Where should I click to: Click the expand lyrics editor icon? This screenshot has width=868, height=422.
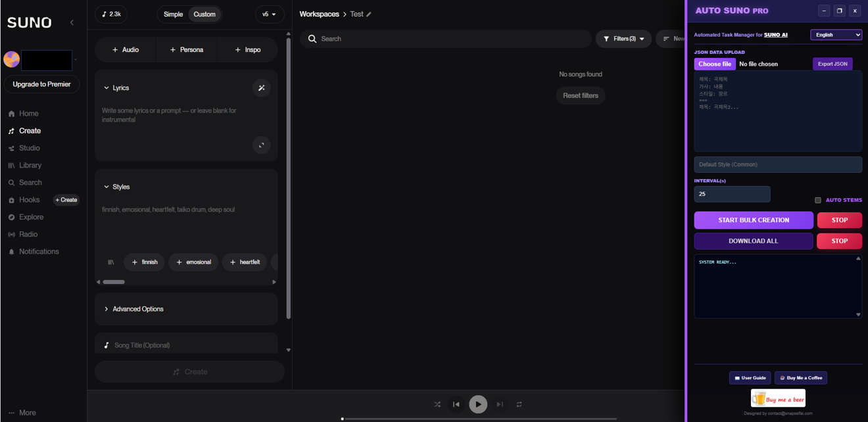tap(261, 145)
